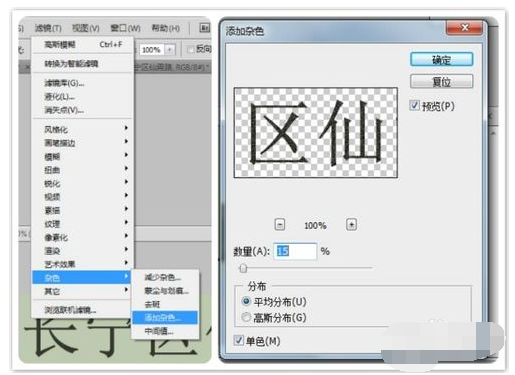Open the 滤镜(T) menu
This screenshot has height=375, width=515.
point(48,28)
